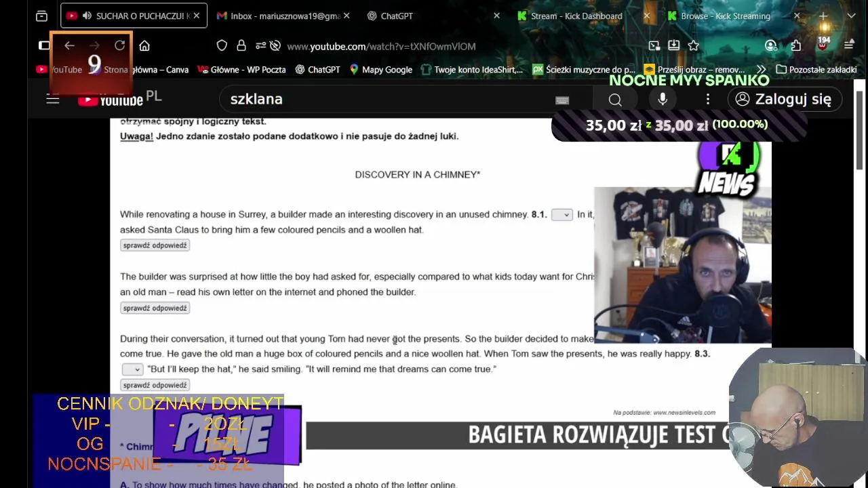Open Prześlij obraz – remov... bookmark
Screen dimensions: 868x488
[694, 69]
